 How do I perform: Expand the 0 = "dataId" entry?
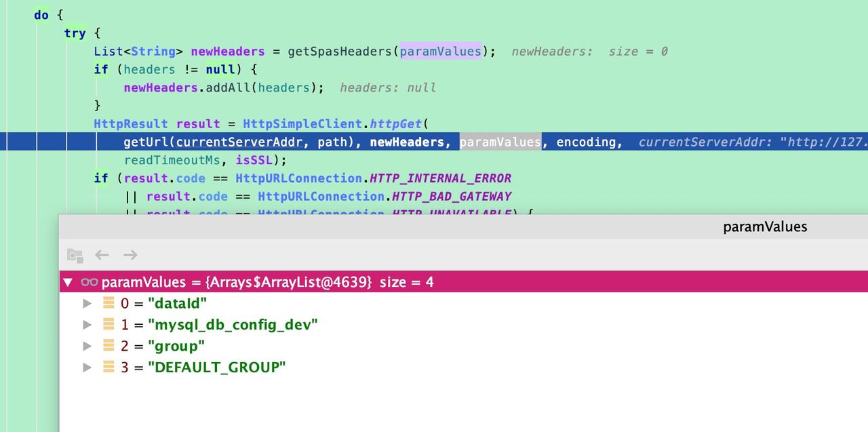[x=87, y=303]
